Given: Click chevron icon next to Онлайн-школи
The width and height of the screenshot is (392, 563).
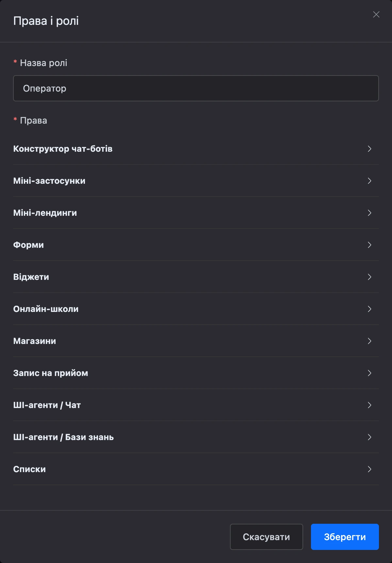Looking at the screenshot, I should tap(369, 309).
